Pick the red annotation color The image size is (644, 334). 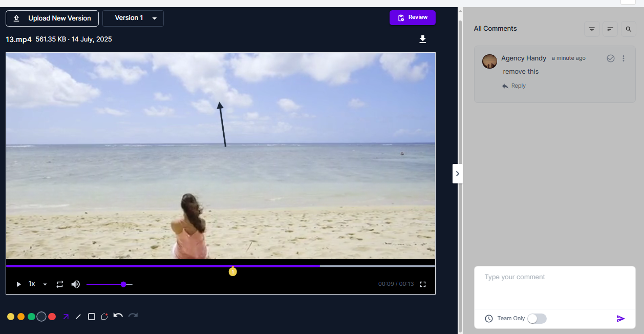(x=52, y=317)
